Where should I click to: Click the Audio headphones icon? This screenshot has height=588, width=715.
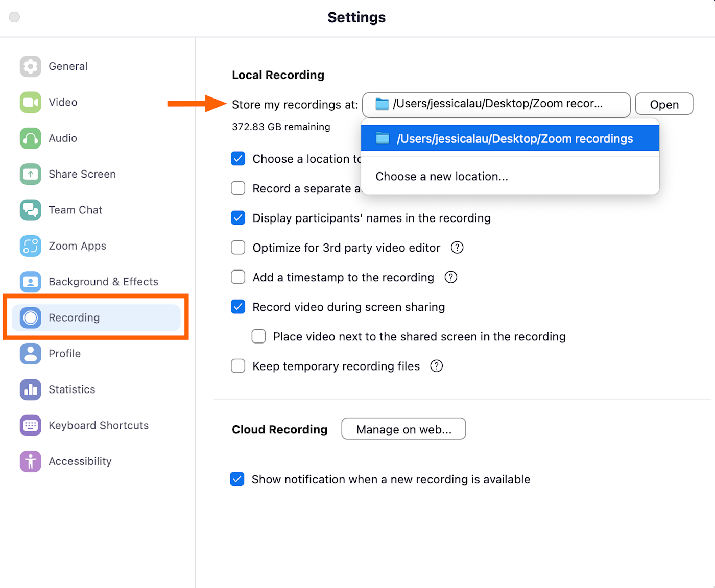[x=31, y=138]
